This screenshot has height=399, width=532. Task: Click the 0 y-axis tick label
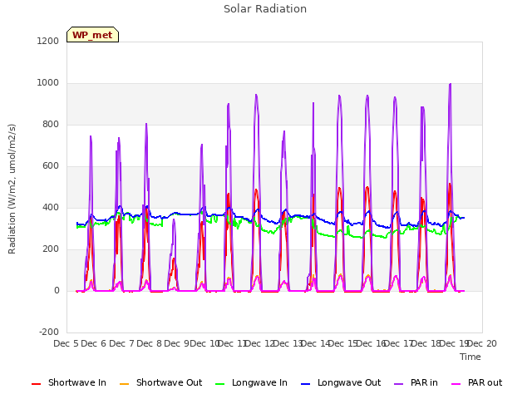57,291
